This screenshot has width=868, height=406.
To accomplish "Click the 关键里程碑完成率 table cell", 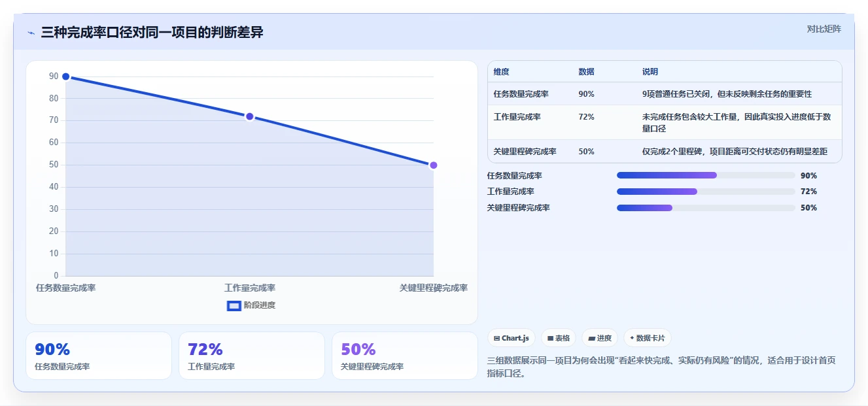I will click(525, 152).
